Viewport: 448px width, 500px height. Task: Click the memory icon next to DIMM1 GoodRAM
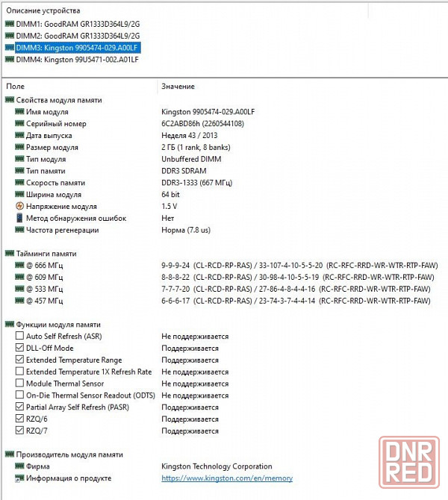coord(10,24)
